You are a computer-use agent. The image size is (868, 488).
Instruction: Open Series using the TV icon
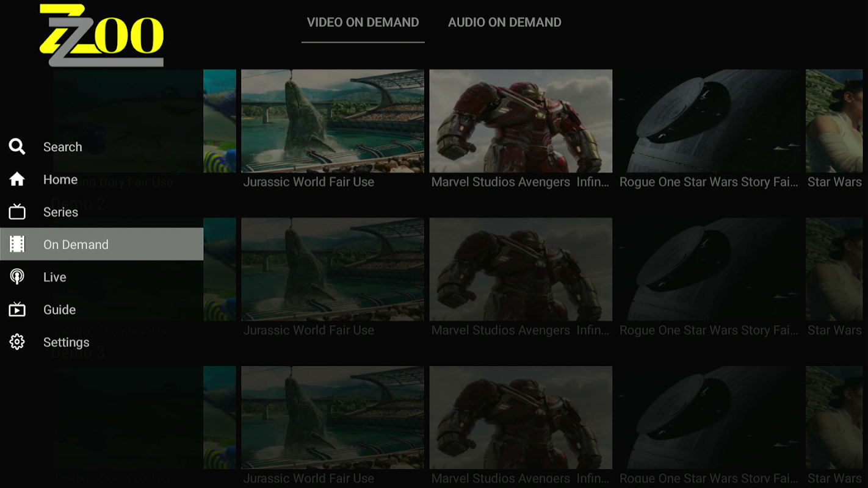pyautogui.click(x=17, y=212)
